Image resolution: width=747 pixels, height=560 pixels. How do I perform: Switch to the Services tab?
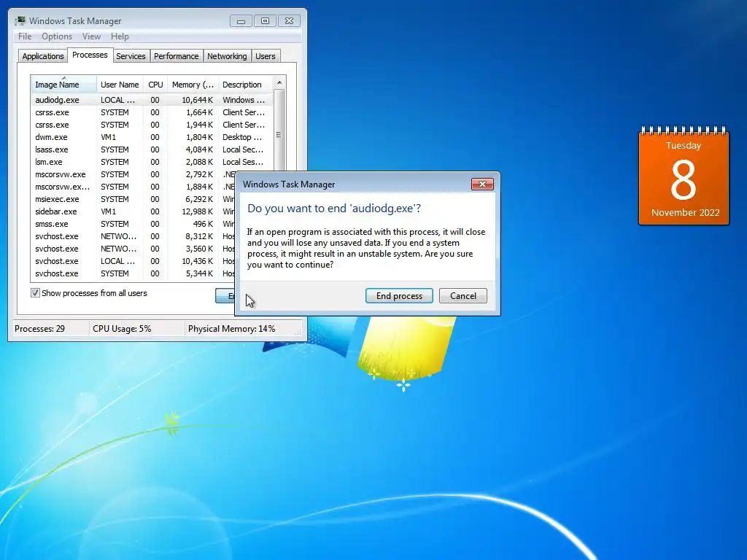point(131,56)
